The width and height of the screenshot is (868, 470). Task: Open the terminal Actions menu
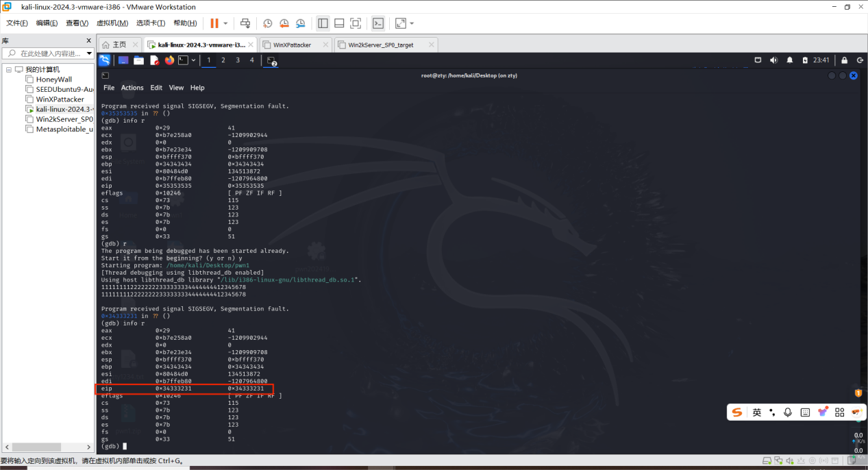pyautogui.click(x=132, y=88)
